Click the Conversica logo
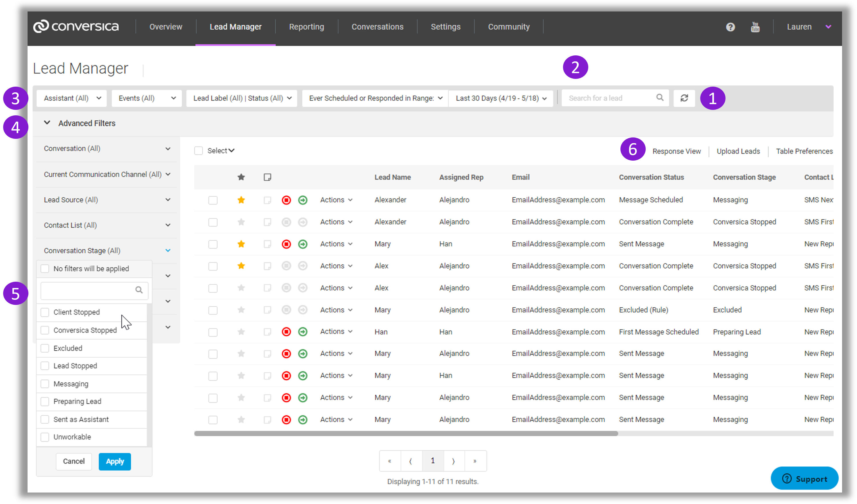The image size is (857, 504). click(x=76, y=26)
